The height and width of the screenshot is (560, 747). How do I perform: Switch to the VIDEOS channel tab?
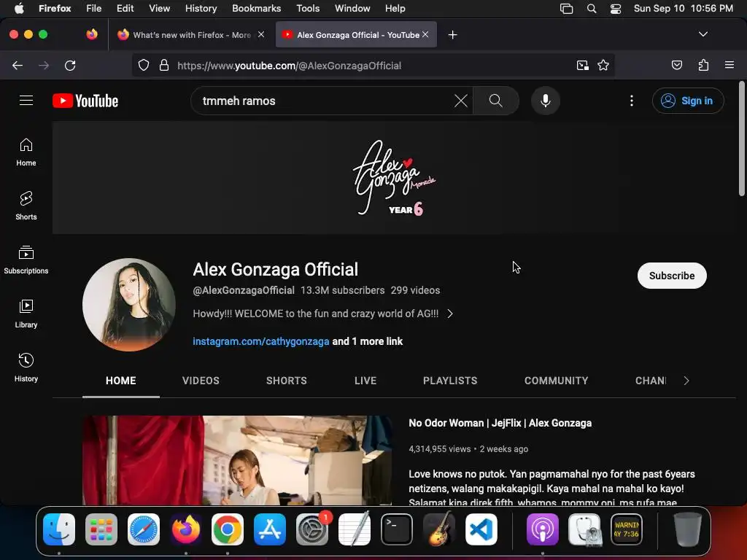pos(201,381)
